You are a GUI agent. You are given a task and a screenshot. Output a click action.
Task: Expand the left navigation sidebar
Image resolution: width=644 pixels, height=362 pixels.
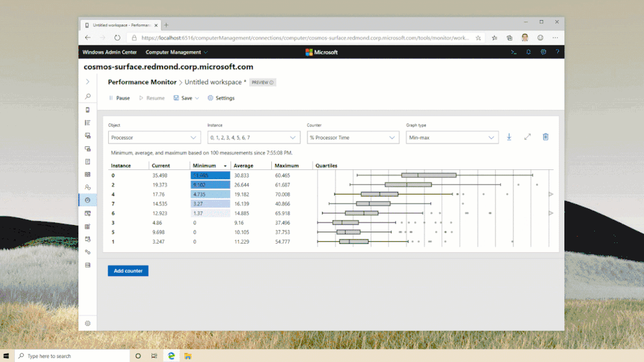point(87,82)
